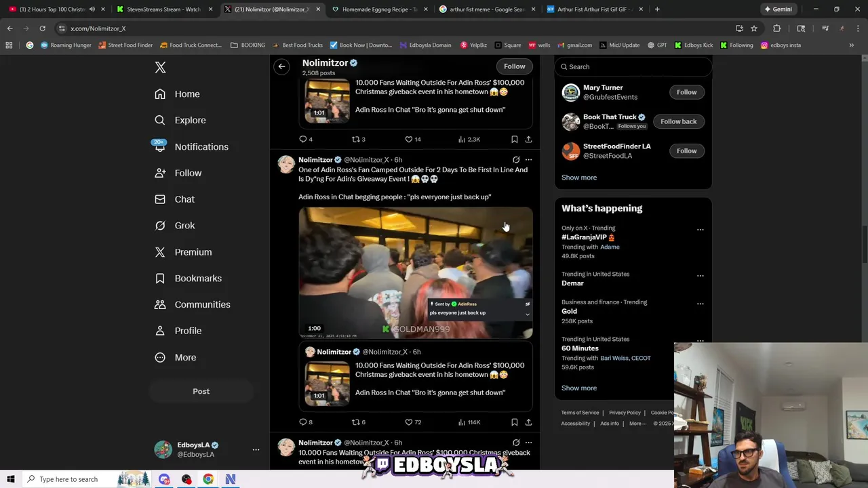Expand the More menu in the sidebar
The image size is (868, 488).
click(x=175, y=357)
